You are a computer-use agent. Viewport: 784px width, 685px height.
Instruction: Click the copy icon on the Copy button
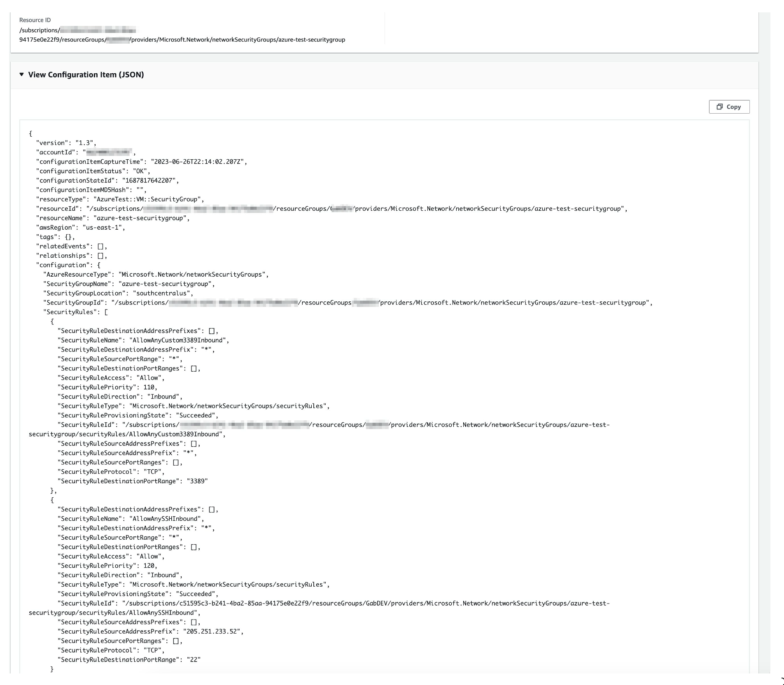[720, 107]
